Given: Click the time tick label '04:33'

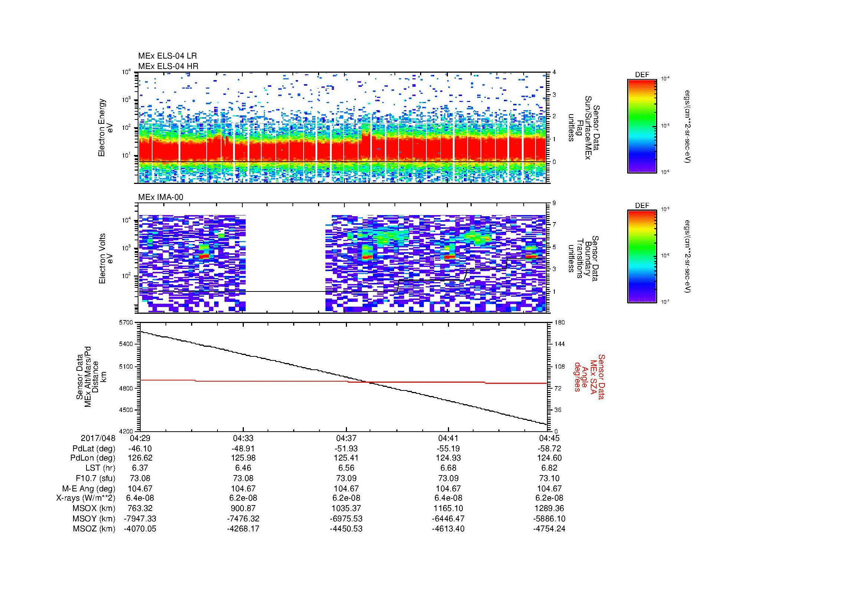Looking at the screenshot, I should pos(243,438).
